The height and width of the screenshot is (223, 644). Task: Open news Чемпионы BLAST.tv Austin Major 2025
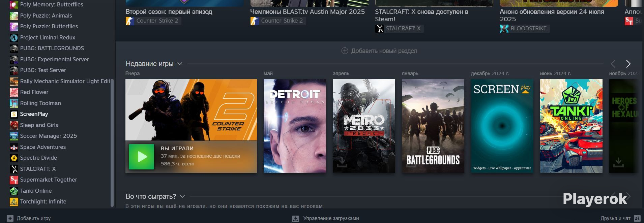(x=308, y=12)
